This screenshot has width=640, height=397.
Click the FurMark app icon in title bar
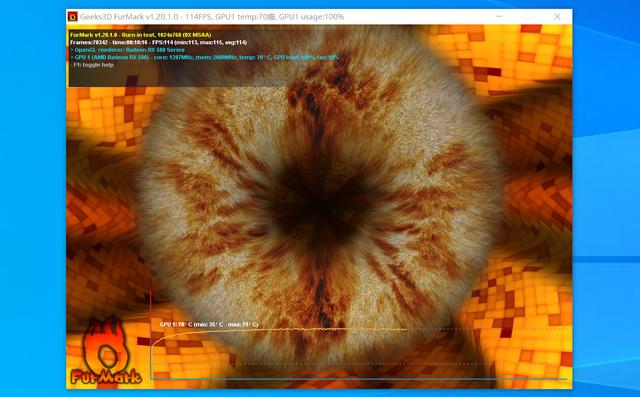73,16
